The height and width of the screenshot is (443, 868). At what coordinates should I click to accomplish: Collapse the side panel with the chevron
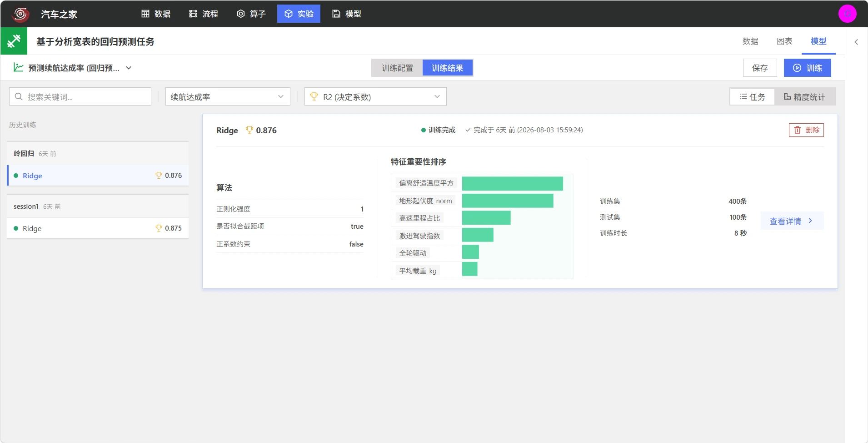(856, 42)
